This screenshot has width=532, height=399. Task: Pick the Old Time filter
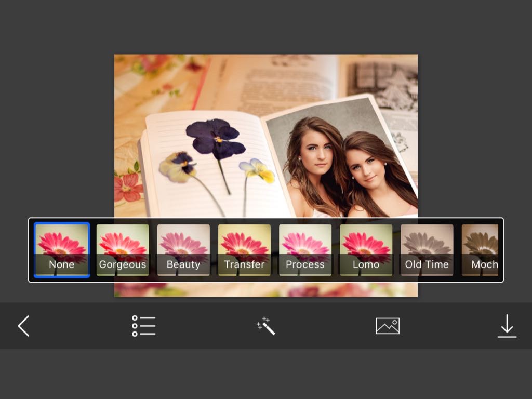point(427,250)
